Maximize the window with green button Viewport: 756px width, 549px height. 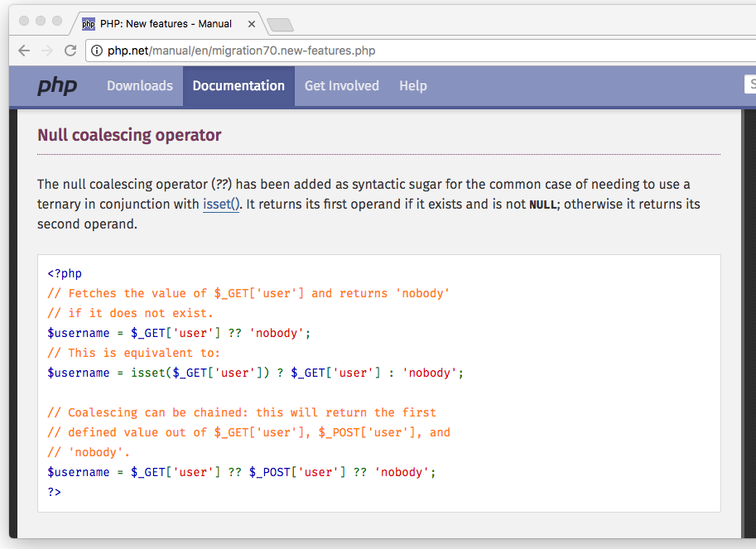tap(56, 21)
